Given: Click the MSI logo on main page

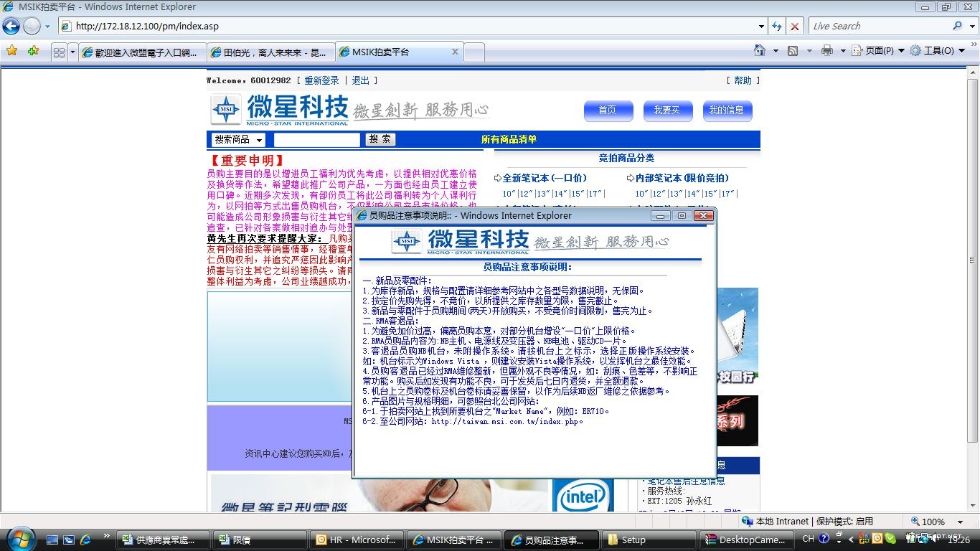Looking at the screenshot, I should 227,110.
